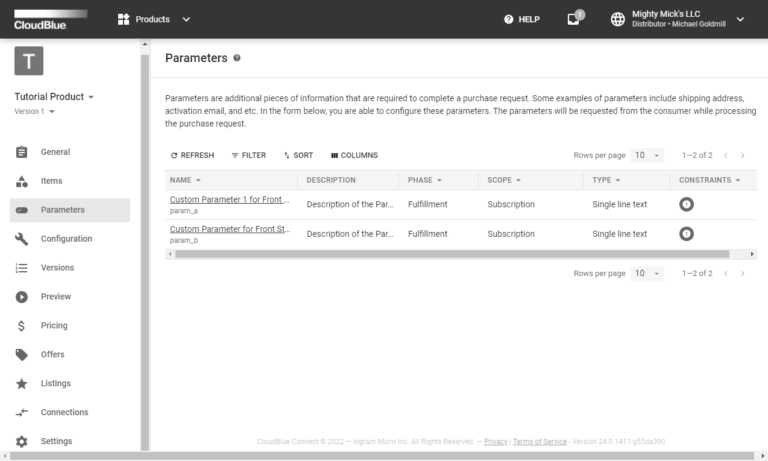Click the Pricing dollar icon

[x=21, y=326]
